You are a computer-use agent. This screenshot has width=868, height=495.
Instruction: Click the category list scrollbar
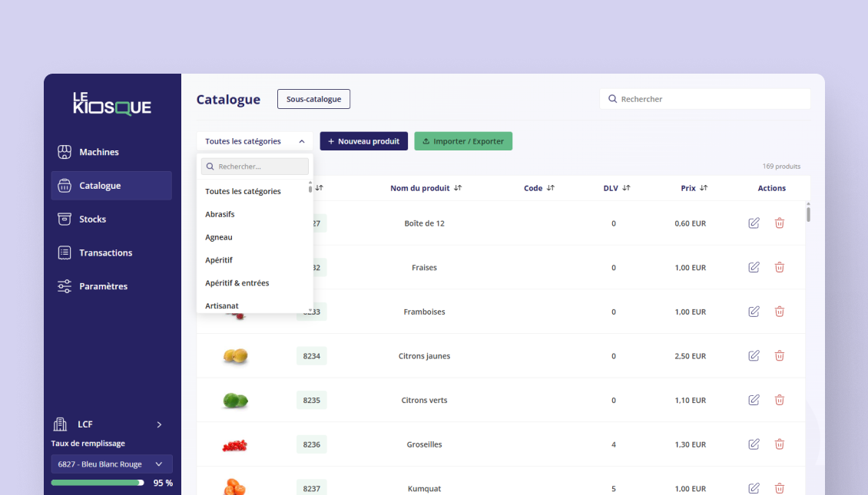coord(310,188)
